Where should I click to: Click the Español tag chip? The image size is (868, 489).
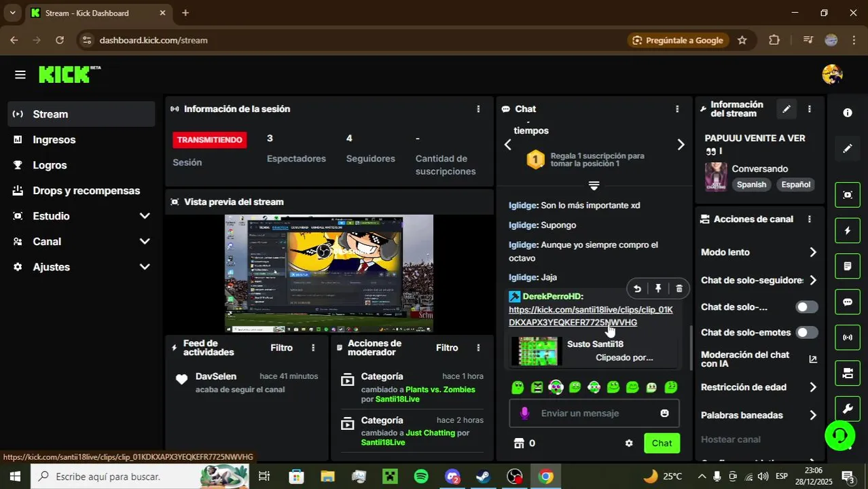pyautogui.click(x=795, y=185)
